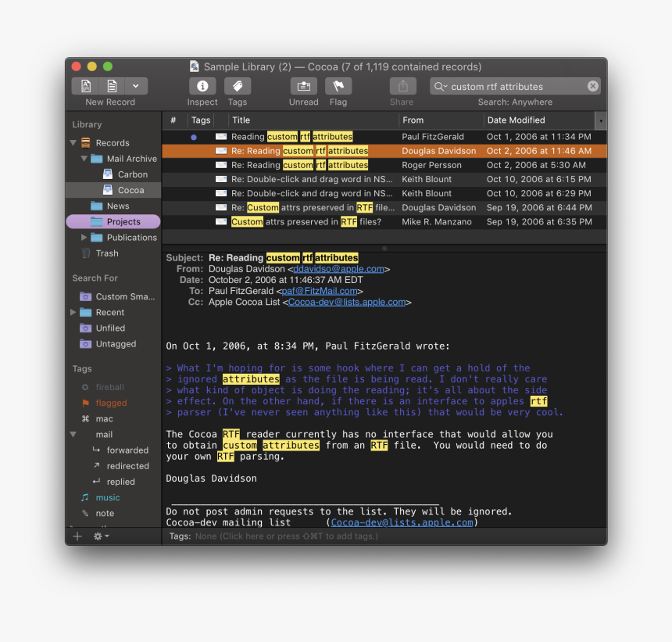Image resolution: width=672 pixels, height=642 pixels.
Task: Select Mike R. Manzano's message
Action: click(384, 222)
